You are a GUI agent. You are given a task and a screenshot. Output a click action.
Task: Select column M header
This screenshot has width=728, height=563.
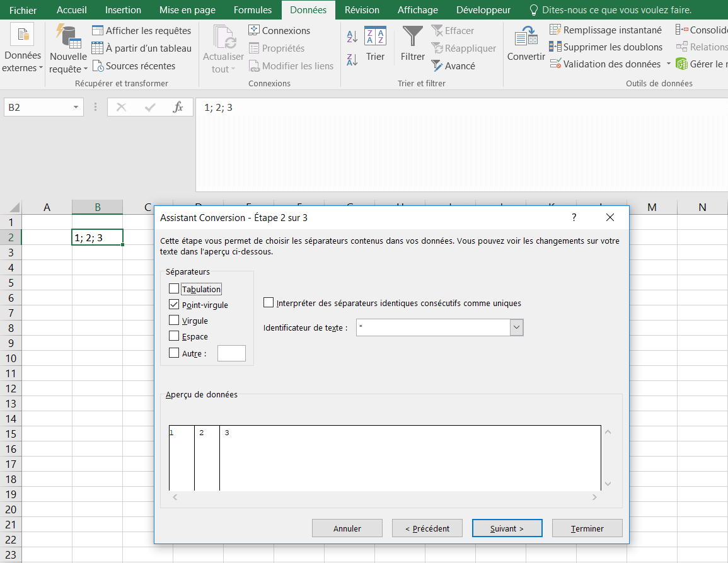point(652,207)
